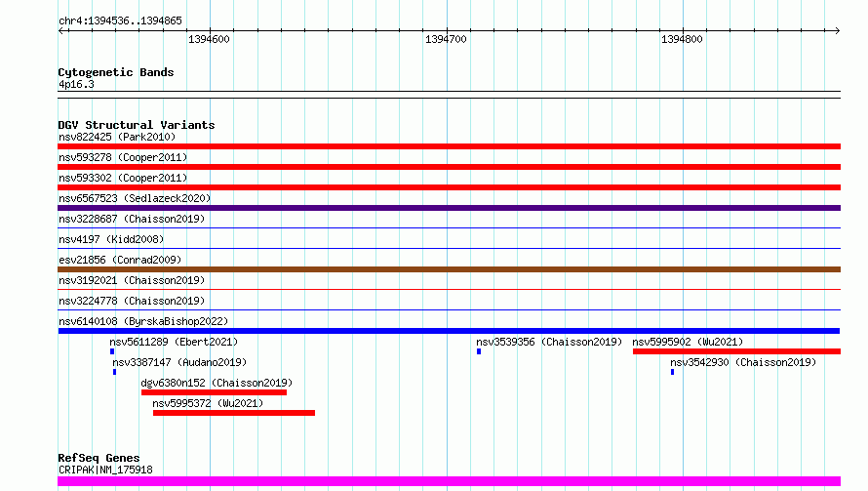Image resolution: width=868 pixels, height=491 pixels.
Task: Click nsv6140108 (ByrskaBishop2022) label
Action: (x=143, y=321)
